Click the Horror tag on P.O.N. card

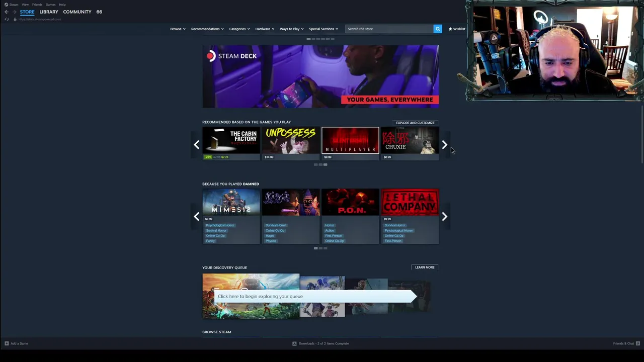330,225
